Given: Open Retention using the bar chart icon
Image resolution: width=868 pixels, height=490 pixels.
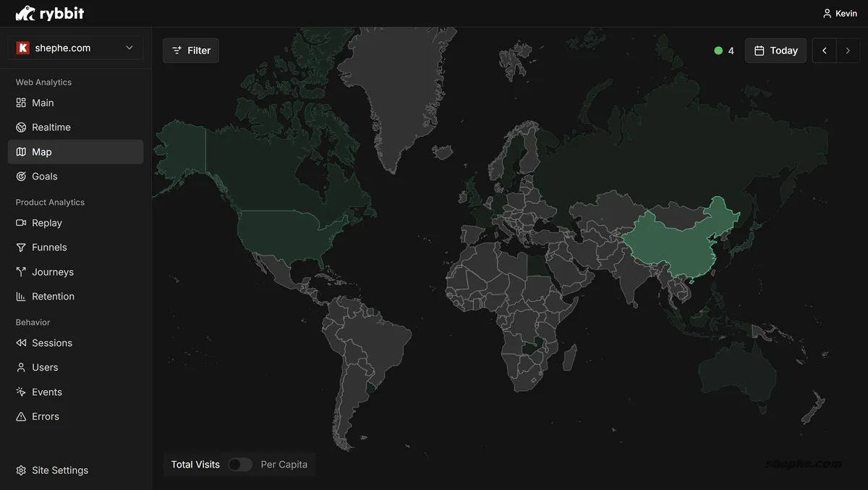Looking at the screenshot, I should 21,297.
